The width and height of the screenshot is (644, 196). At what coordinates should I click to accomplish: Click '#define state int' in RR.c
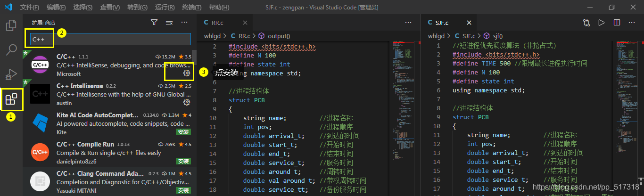point(259,65)
